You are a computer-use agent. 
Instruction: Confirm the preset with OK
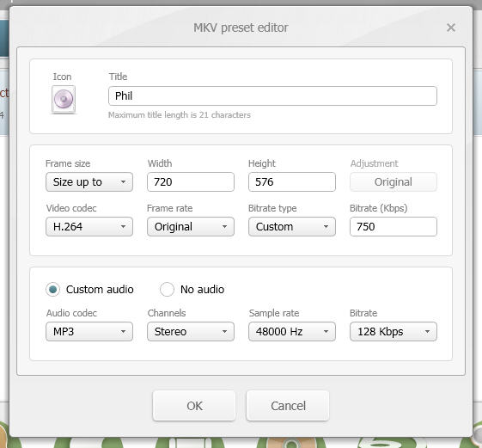tap(194, 406)
